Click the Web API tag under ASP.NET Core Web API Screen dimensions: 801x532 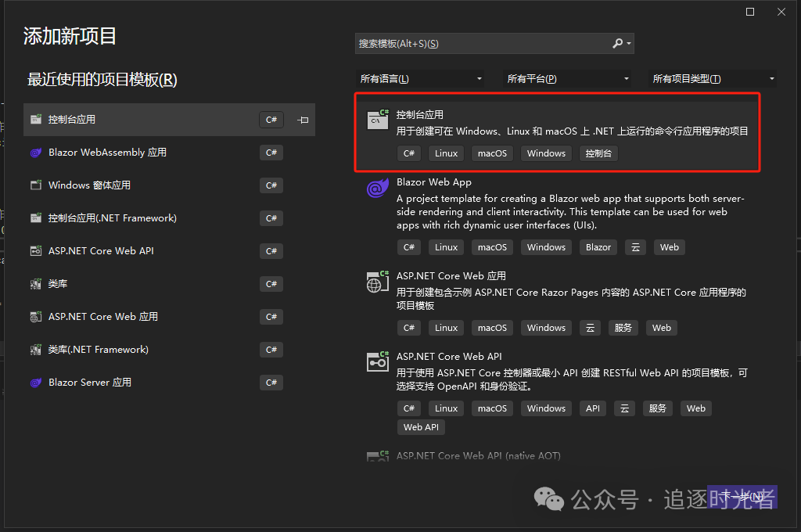[421, 426]
